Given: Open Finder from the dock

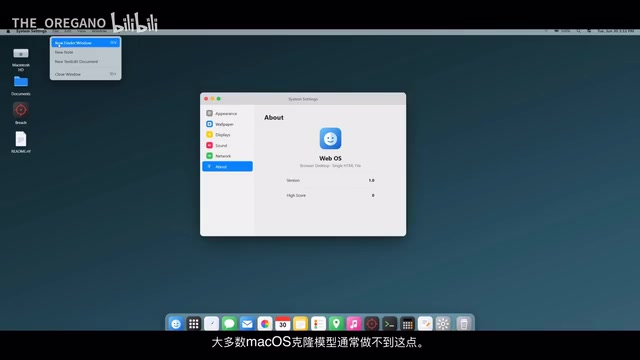Looking at the screenshot, I should (176, 324).
